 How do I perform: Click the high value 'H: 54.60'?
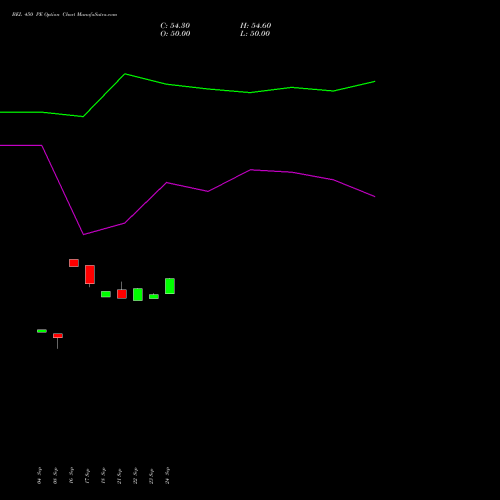point(255,26)
